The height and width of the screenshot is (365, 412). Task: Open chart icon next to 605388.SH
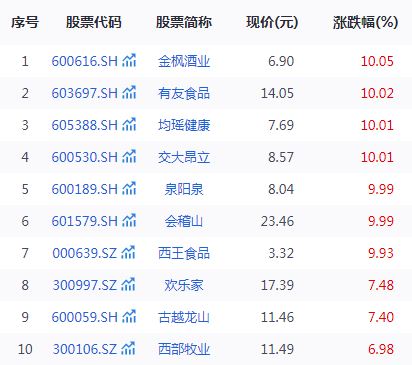pyautogui.click(x=129, y=125)
